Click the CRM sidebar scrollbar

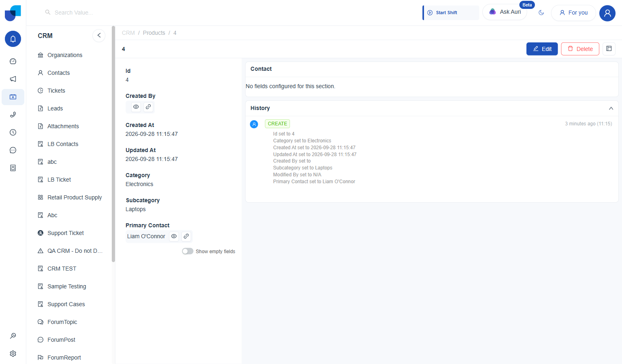(113, 144)
